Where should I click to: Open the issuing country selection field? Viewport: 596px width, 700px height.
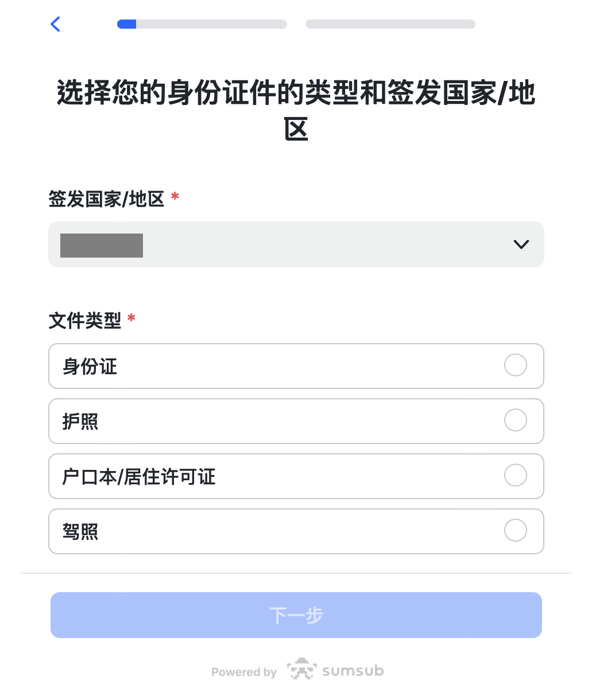tap(296, 244)
